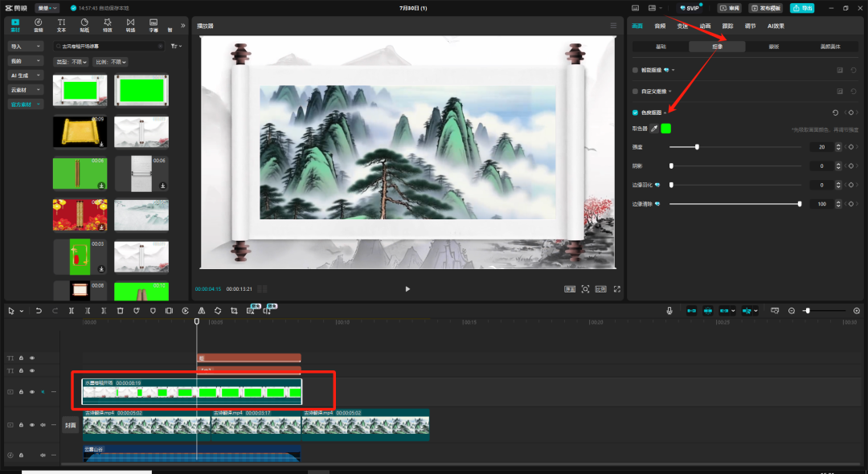Open the 类型 type filter dropdown
The image size is (868, 474).
pos(71,62)
